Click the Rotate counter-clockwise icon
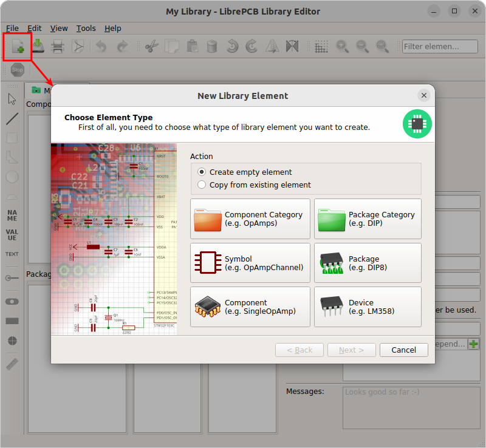The height and width of the screenshot is (448, 486). [x=232, y=47]
